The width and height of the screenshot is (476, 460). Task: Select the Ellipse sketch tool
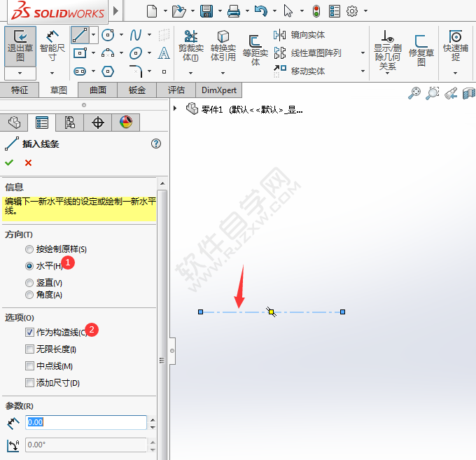136,53
